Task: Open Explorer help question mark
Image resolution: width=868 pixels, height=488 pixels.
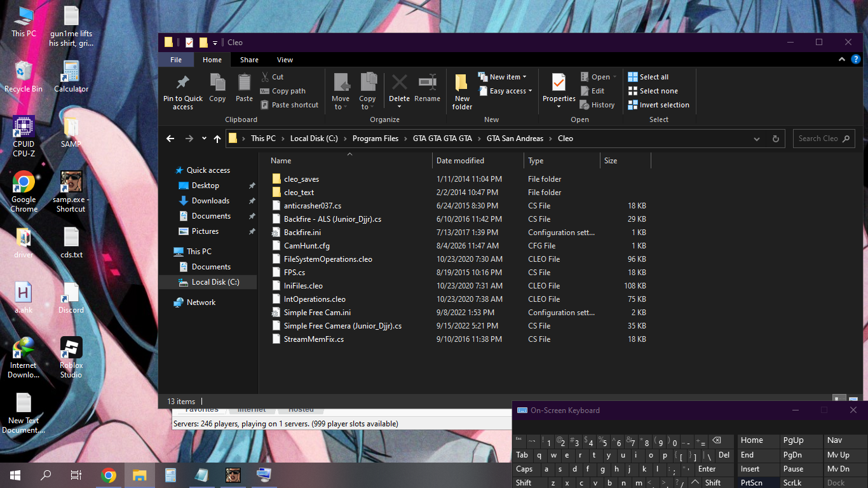Action: tap(855, 60)
